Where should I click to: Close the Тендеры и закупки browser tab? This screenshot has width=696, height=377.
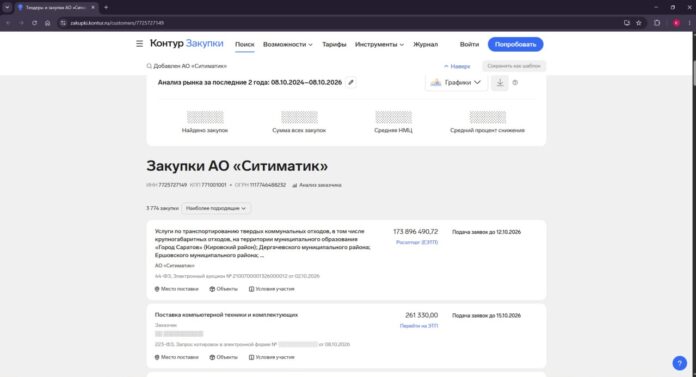pos(93,8)
